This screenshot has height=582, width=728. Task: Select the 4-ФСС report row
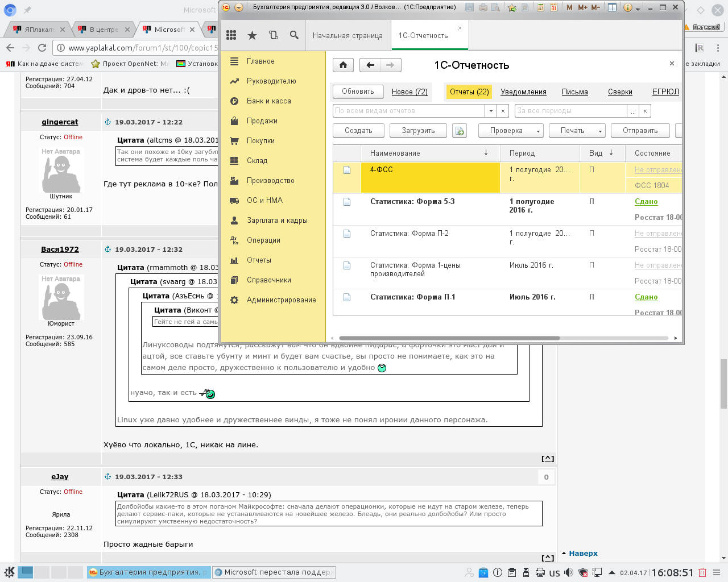tap(507, 177)
